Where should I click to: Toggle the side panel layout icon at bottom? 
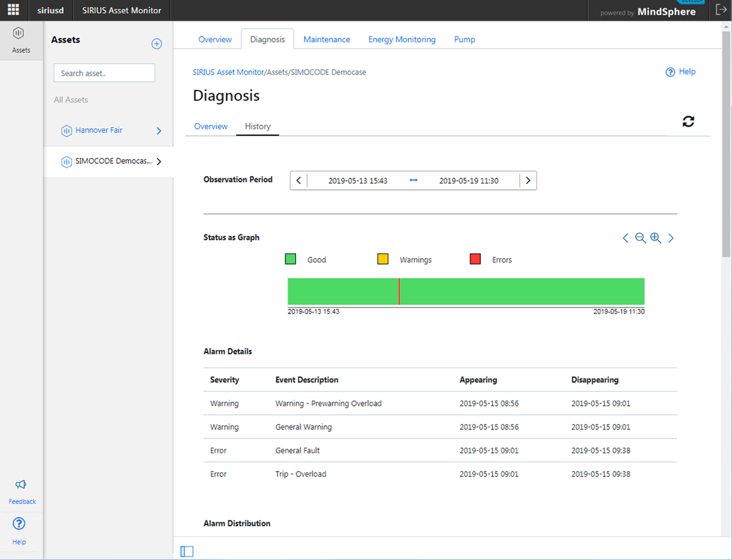pyautogui.click(x=187, y=551)
